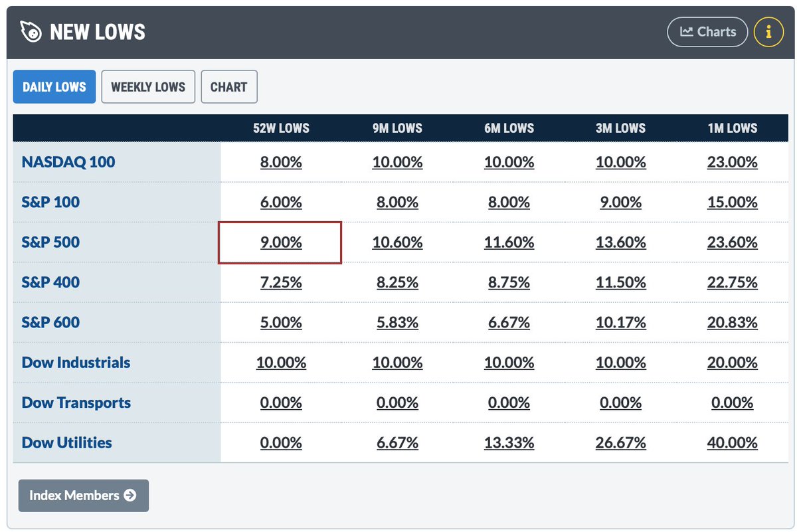Click Dow Utilities 9M lows value 6.67%
This screenshot has width=797, height=532.
(397, 442)
